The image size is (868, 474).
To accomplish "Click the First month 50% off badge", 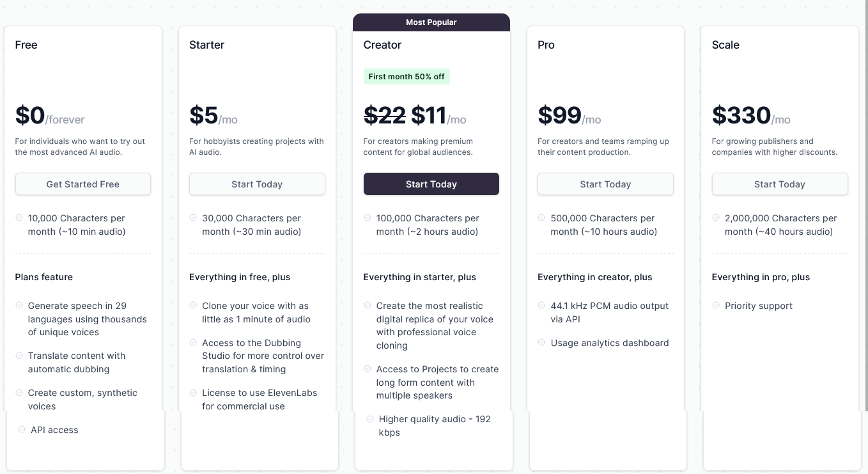I will (x=407, y=77).
